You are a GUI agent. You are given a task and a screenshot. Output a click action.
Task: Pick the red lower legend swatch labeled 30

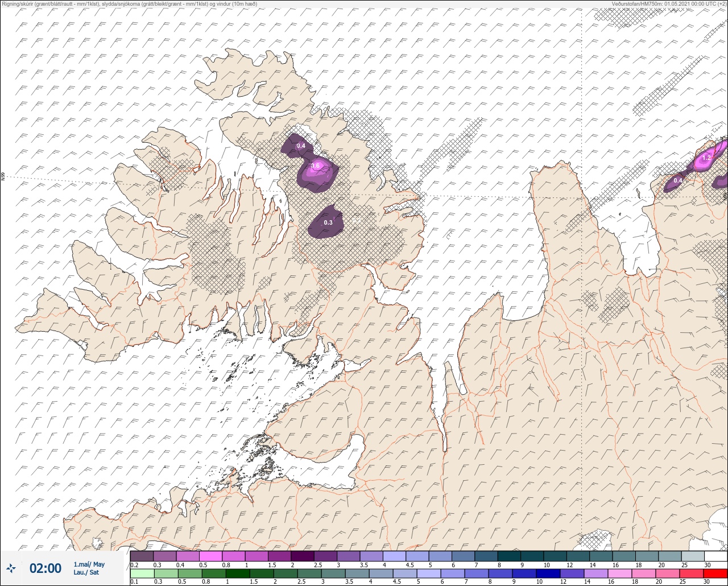[715, 573]
